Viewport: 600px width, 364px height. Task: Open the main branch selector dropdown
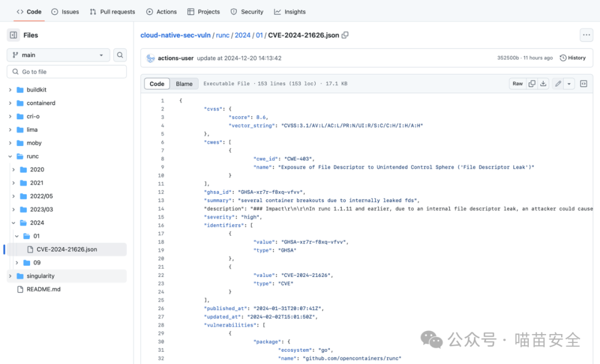(58, 55)
